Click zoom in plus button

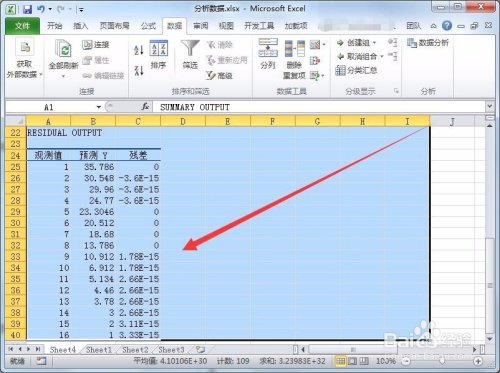click(478, 361)
